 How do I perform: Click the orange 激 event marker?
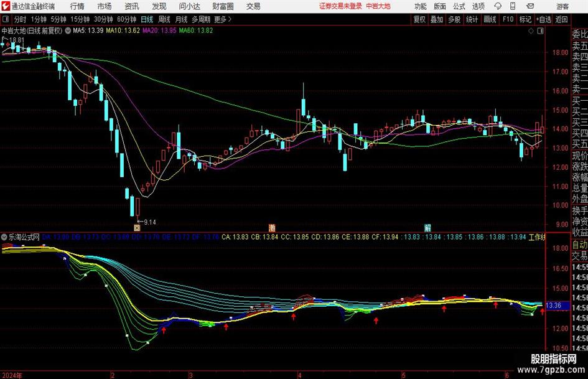point(272,227)
